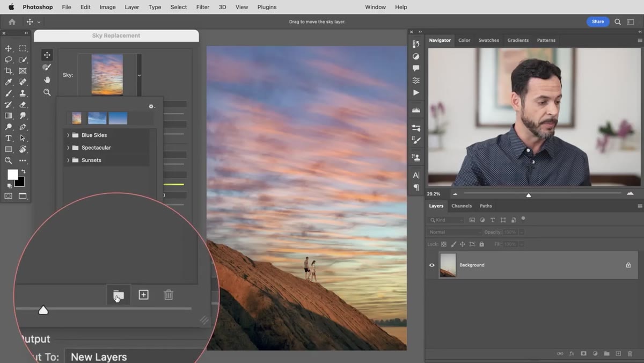644x363 pixels.
Task: Open the Histogram panel icon
Action: coord(416,110)
